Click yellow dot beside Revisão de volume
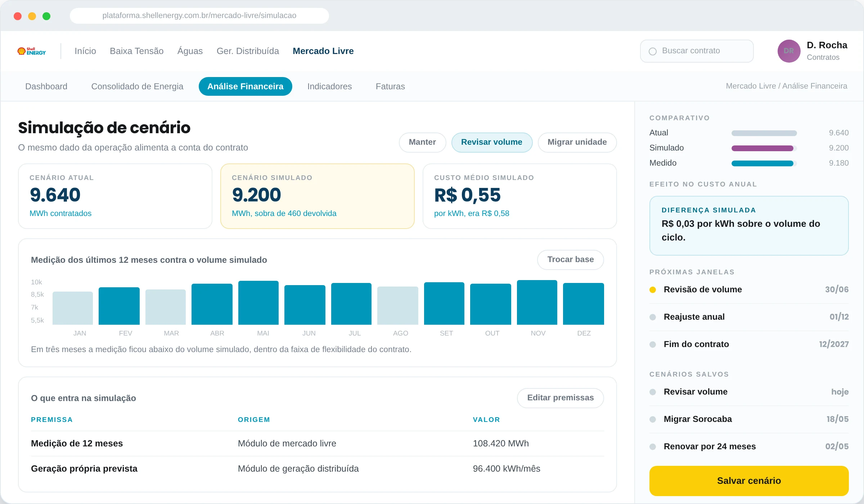 (652, 290)
